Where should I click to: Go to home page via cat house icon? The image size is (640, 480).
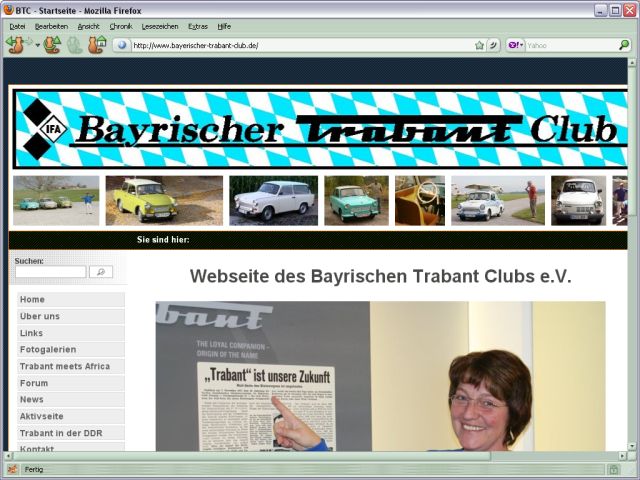(x=97, y=45)
